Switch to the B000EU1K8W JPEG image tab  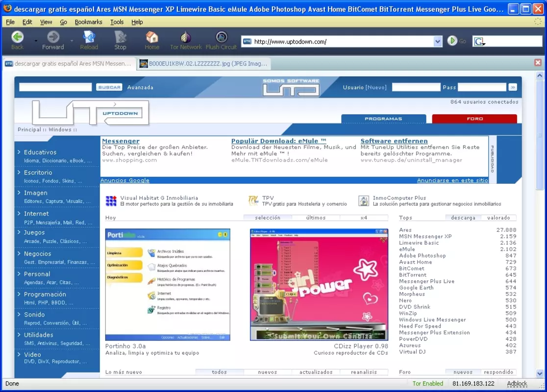tap(204, 64)
